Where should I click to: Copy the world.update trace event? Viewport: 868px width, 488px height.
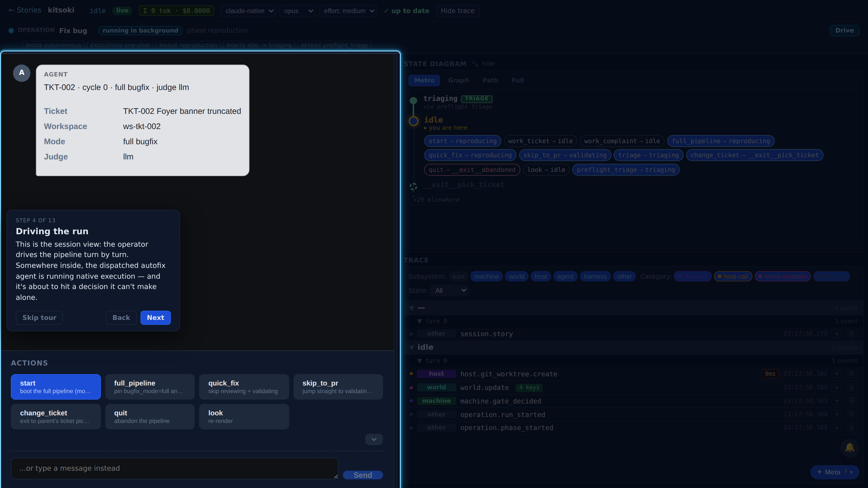[851, 387]
